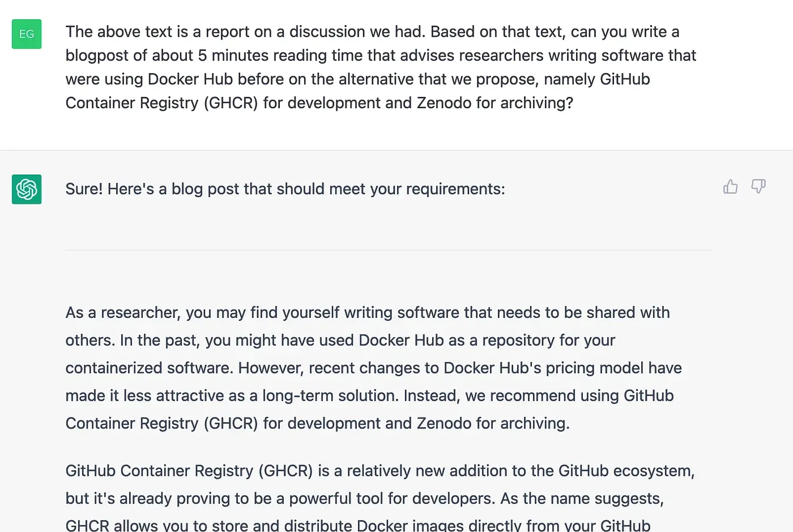Click the thumbs down feedback icon
This screenshot has width=793, height=532.
click(x=758, y=186)
